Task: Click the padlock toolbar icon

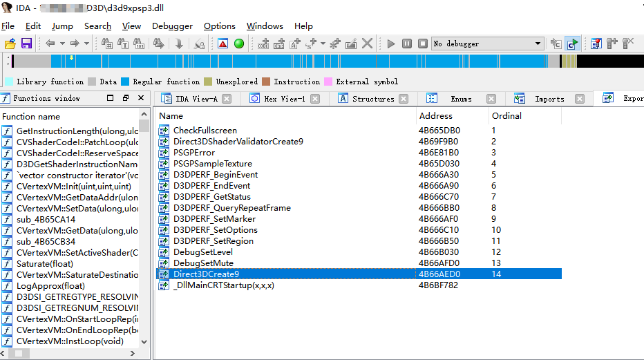Action: coord(199,44)
